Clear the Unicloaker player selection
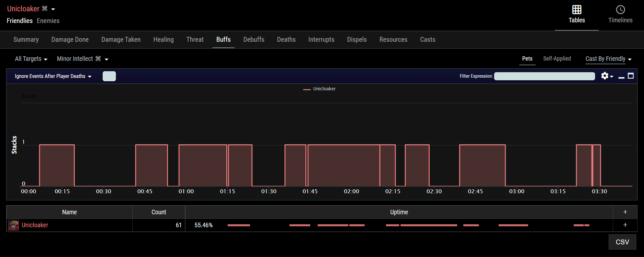This screenshot has height=257, width=644. (x=45, y=8)
